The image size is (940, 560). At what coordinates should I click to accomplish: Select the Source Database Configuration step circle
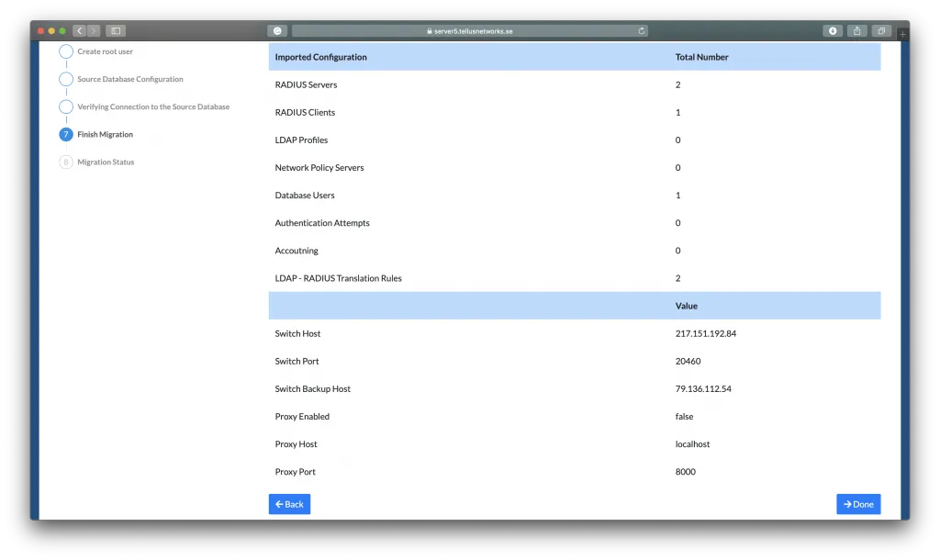(65, 79)
